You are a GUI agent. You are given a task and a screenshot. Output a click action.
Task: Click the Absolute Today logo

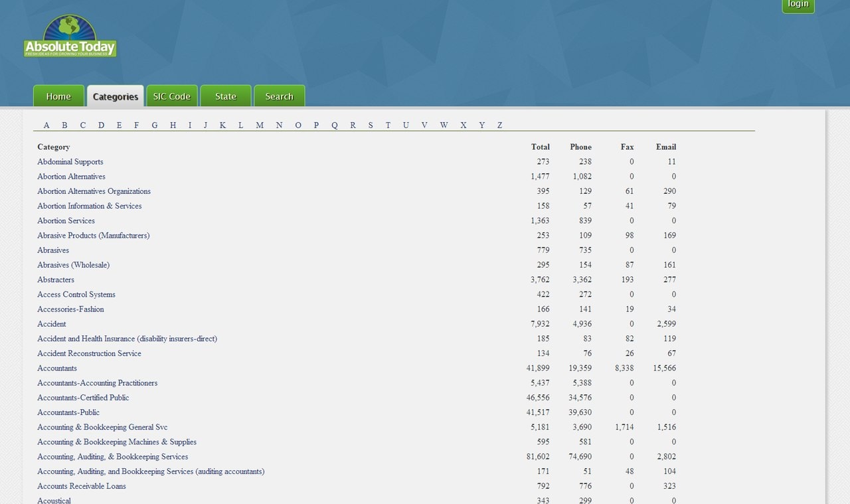(70, 37)
